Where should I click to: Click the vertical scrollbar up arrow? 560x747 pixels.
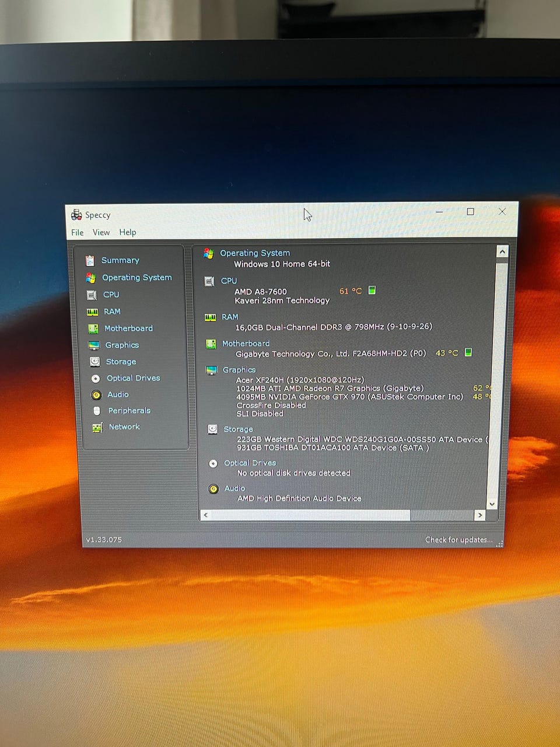(x=502, y=252)
